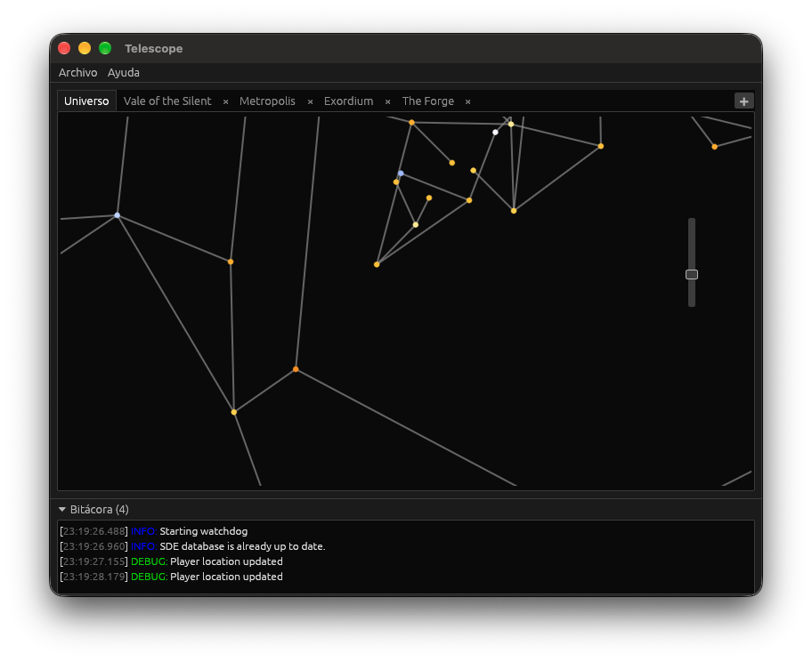Click the 23:19:28.179 Player location updated entry
812x662 pixels.
[172, 576]
